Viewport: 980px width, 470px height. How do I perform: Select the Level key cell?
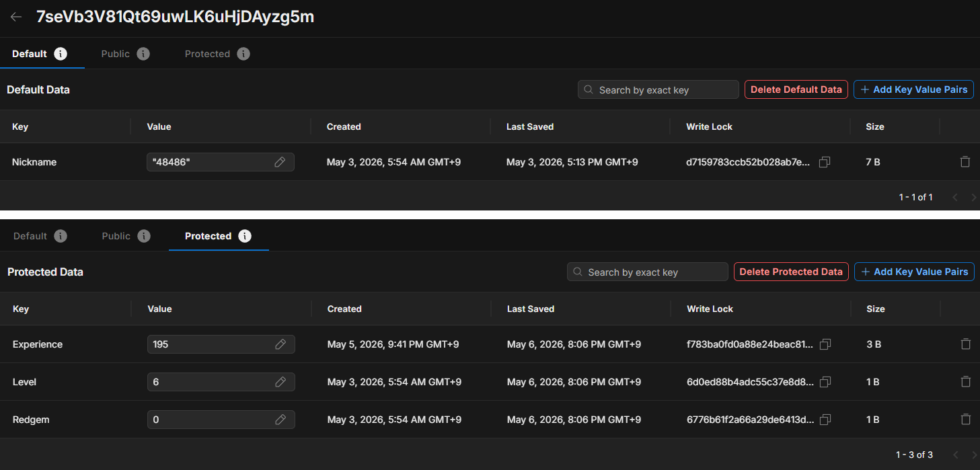pos(25,382)
